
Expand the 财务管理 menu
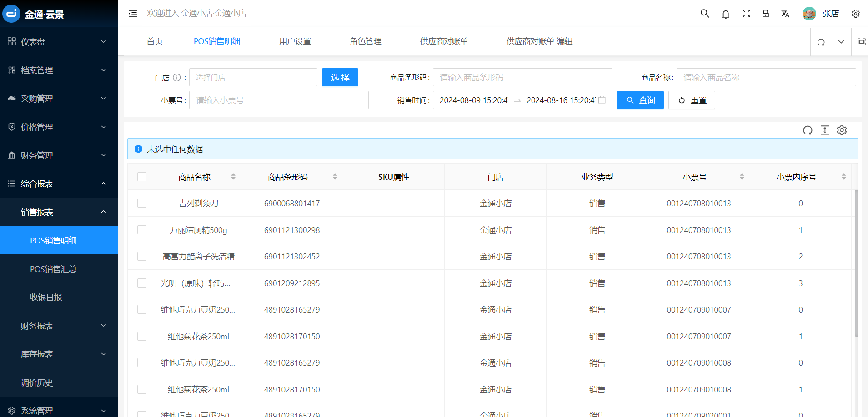[x=59, y=155]
